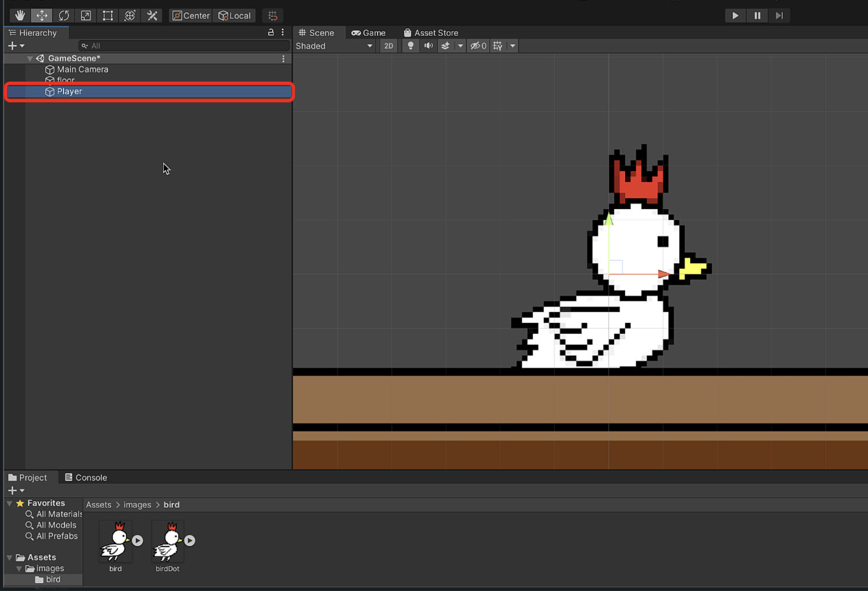Collapse the GameScene tree

click(x=30, y=58)
